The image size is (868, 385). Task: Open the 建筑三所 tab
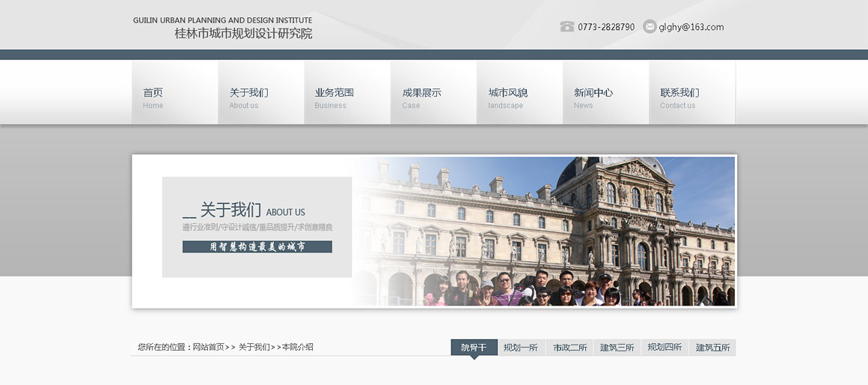[617, 348]
